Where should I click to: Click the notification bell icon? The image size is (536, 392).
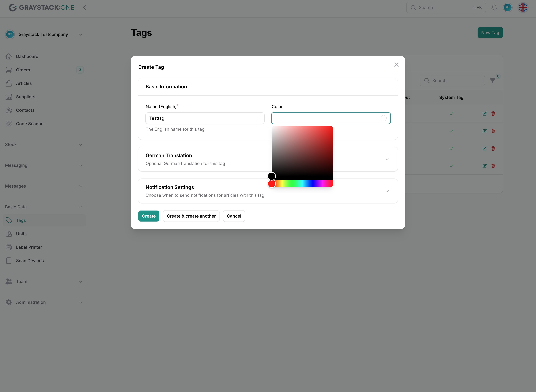[x=494, y=8]
